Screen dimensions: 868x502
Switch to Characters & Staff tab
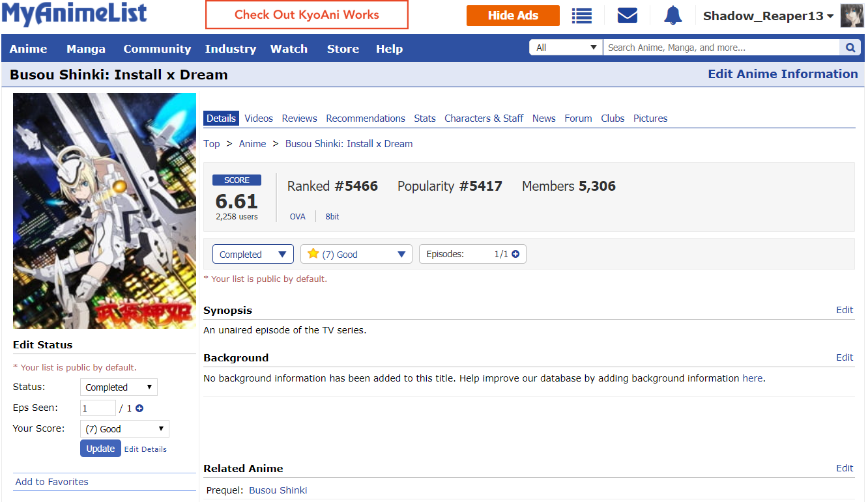[x=484, y=119]
